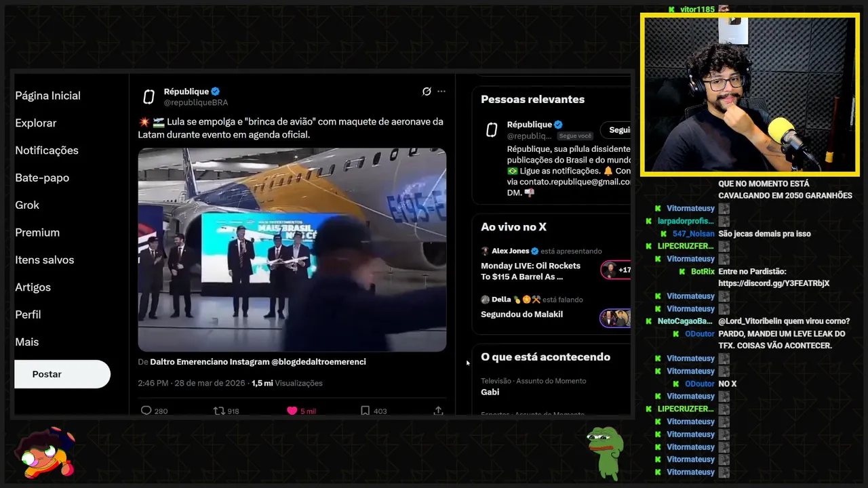Viewport: 868px width, 488px height.
Task: Click the 'São jecas demais pra isso' chat message
Action: click(x=764, y=234)
